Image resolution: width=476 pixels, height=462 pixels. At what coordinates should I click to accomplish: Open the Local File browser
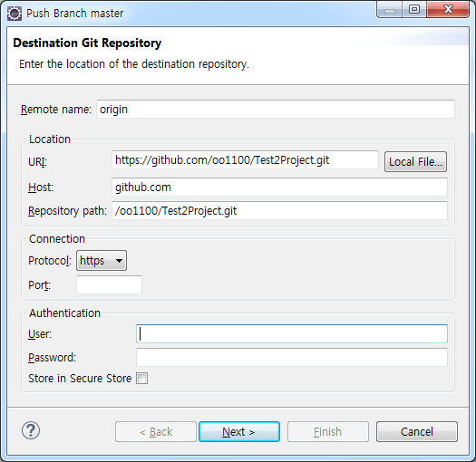click(x=415, y=161)
